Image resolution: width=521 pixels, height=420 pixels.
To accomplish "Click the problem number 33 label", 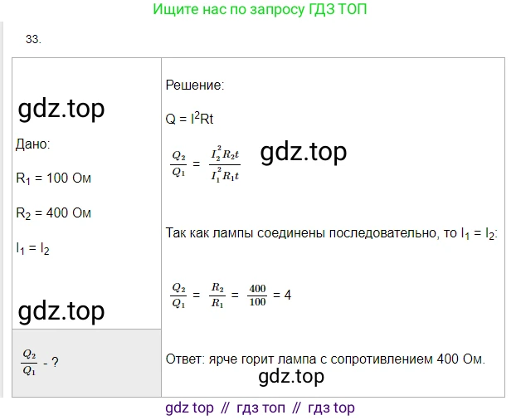I will pos(33,39).
